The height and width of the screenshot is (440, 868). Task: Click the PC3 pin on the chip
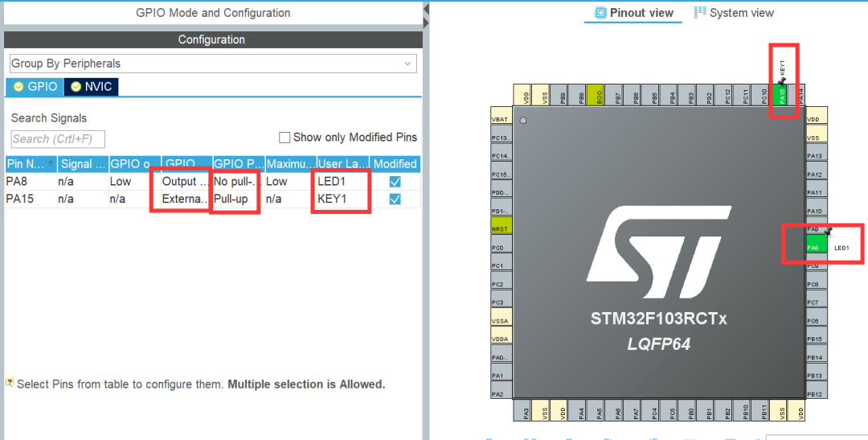click(502, 298)
